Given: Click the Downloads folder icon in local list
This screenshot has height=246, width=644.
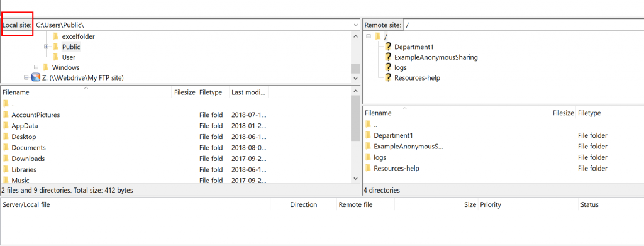Looking at the screenshot, I should click(6, 158).
